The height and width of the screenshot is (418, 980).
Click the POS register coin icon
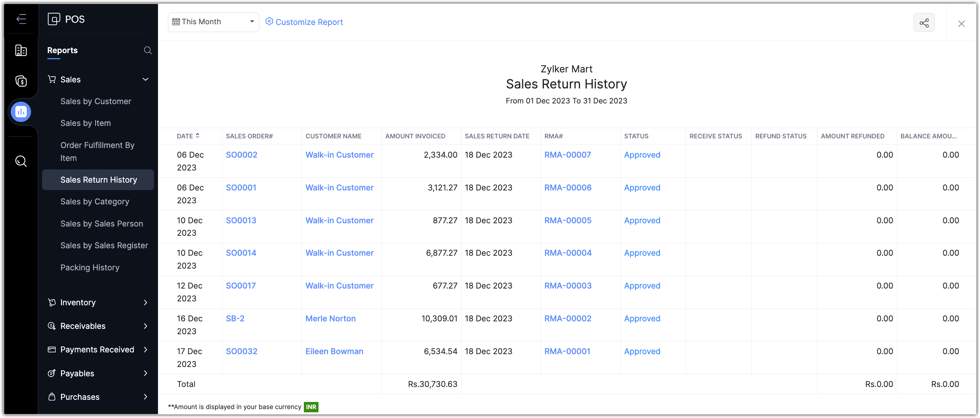click(x=21, y=81)
